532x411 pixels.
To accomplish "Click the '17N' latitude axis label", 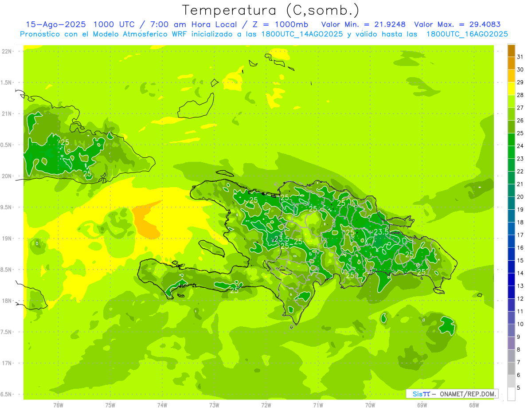I will pos(7,363).
